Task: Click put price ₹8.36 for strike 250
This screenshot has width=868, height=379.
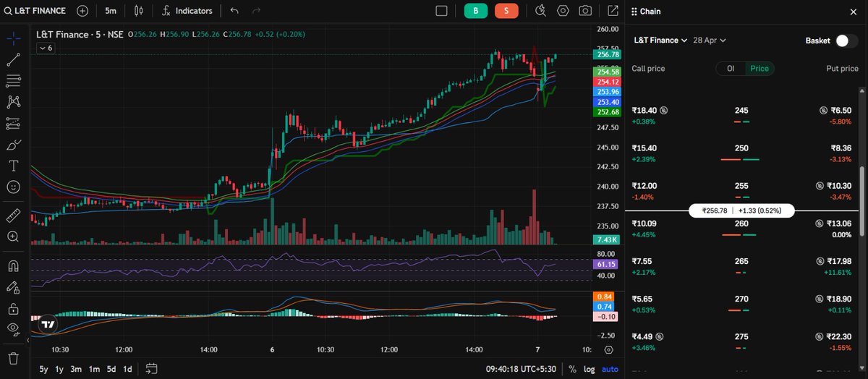Action: [x=841, y=148]
